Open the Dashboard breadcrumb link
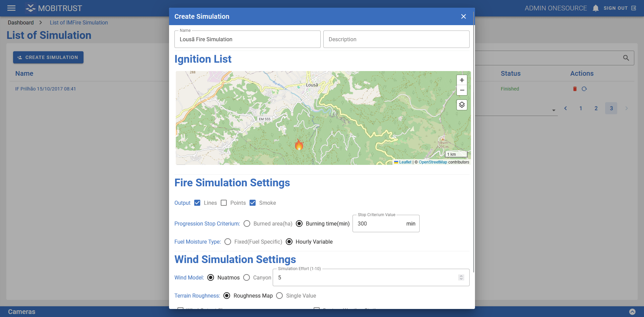The image size is (644, 317). point(21,22)
